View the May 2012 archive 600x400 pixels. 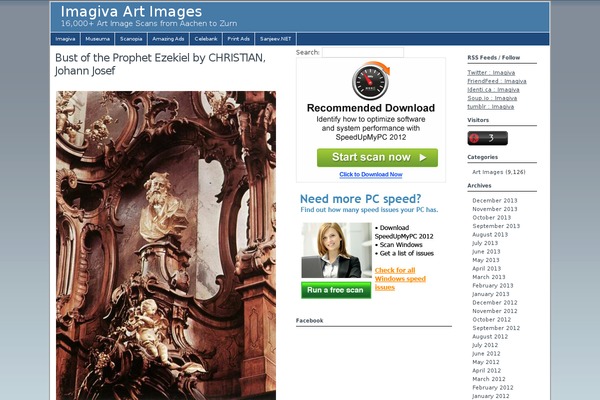(x=486, y=362)
